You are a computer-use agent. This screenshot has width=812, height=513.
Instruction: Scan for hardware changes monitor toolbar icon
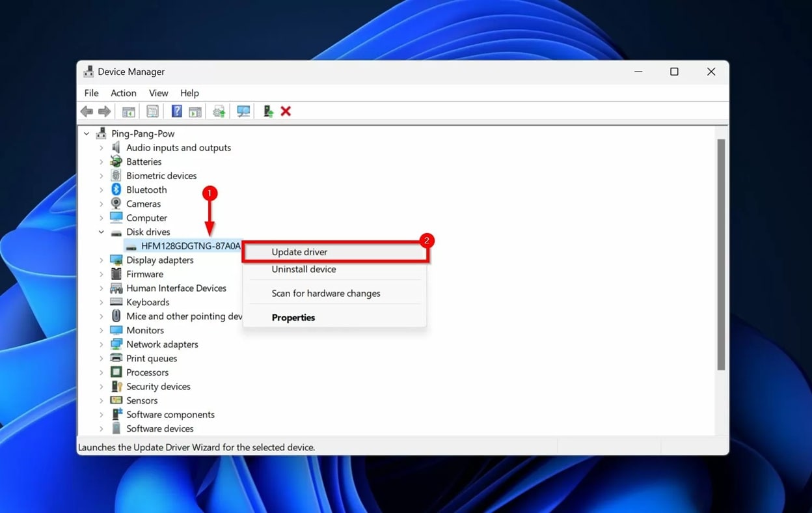click(x=243, y=111)
